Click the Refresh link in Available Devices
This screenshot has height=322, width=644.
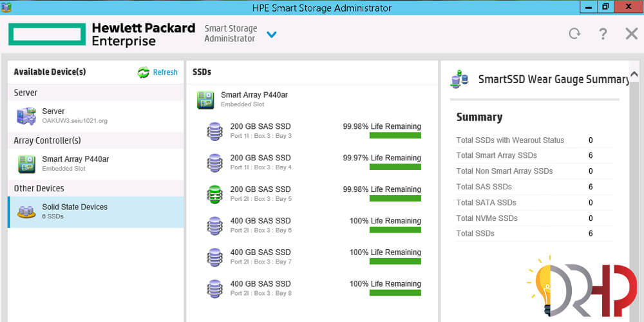tap(165, 72)
